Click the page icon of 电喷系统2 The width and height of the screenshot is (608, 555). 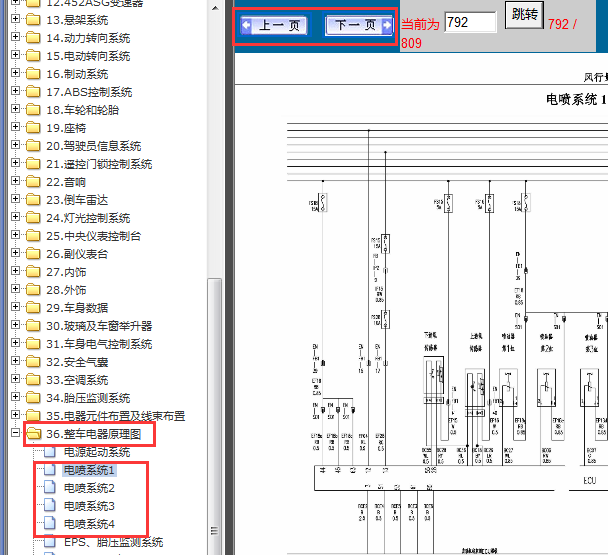pos(50,488)
